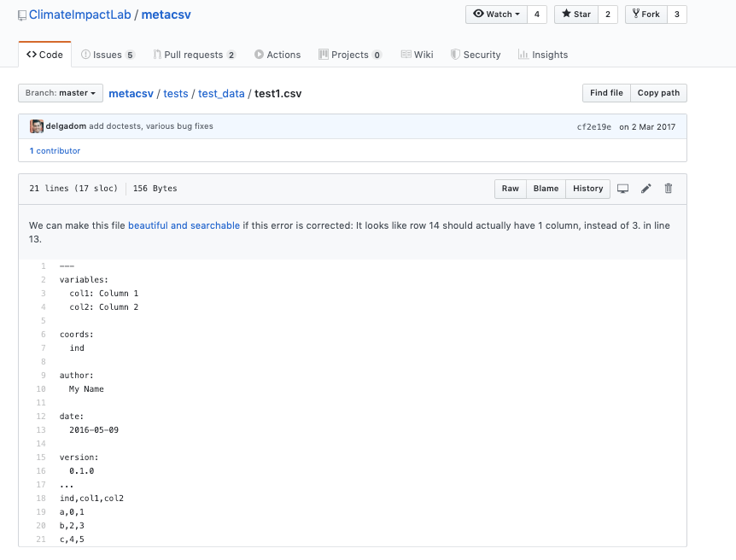Navigate to the tests folder breadcrumb

coord(176,93)
